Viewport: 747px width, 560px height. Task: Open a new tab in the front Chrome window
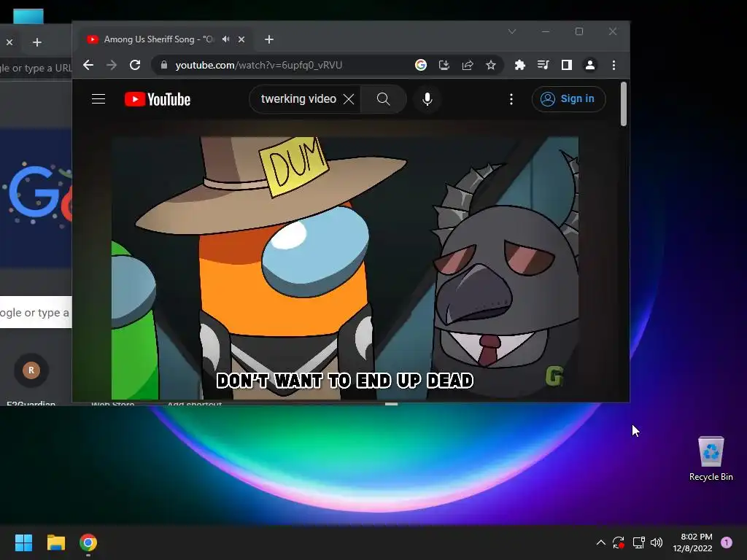tap(269, 39)
